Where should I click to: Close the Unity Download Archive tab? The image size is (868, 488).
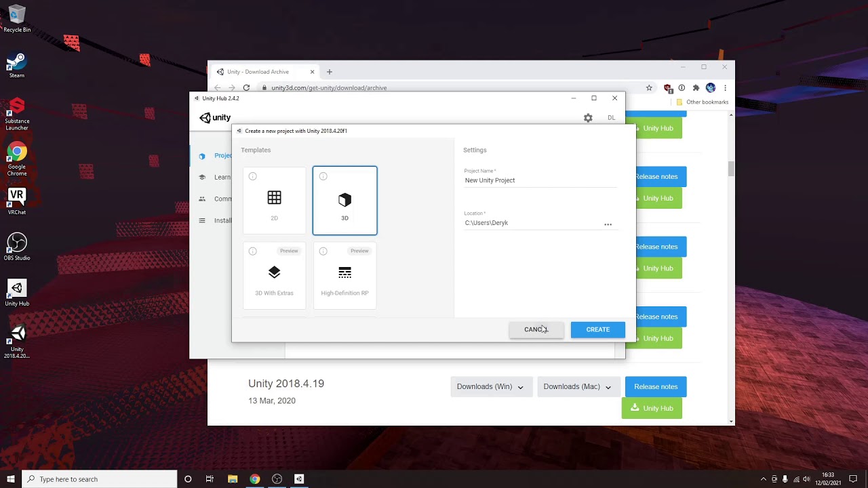[x=312, y=72]
